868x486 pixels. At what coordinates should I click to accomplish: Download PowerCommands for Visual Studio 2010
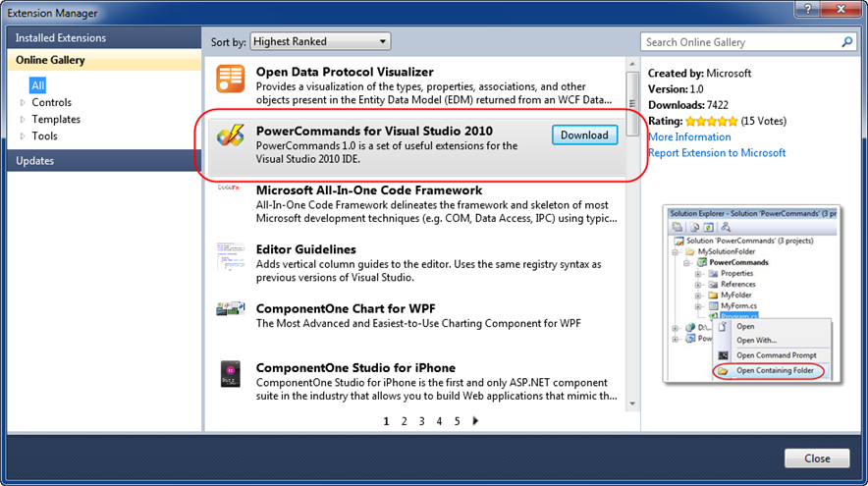pyautogui.click(x=584, y=135)
